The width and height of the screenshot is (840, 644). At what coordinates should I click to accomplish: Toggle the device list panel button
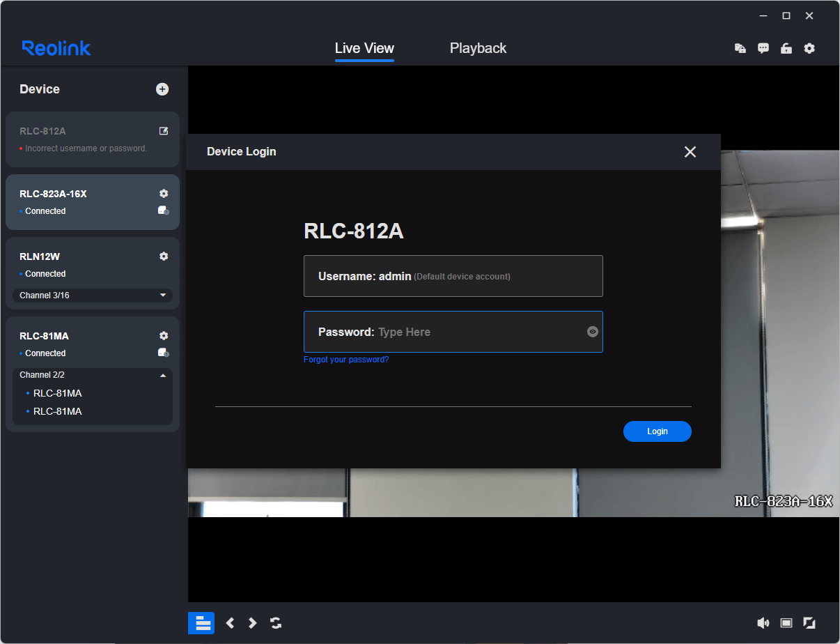click(201, 623)
